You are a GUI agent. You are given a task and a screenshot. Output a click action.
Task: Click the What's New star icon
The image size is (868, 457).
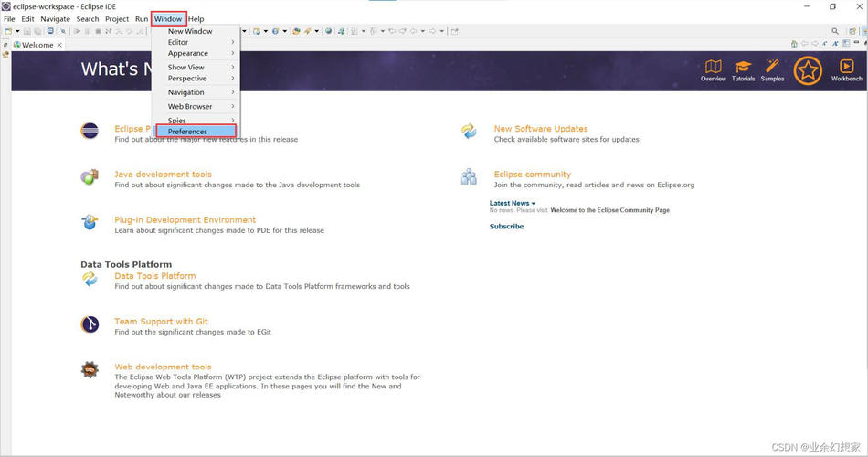[x=808, y=70]
